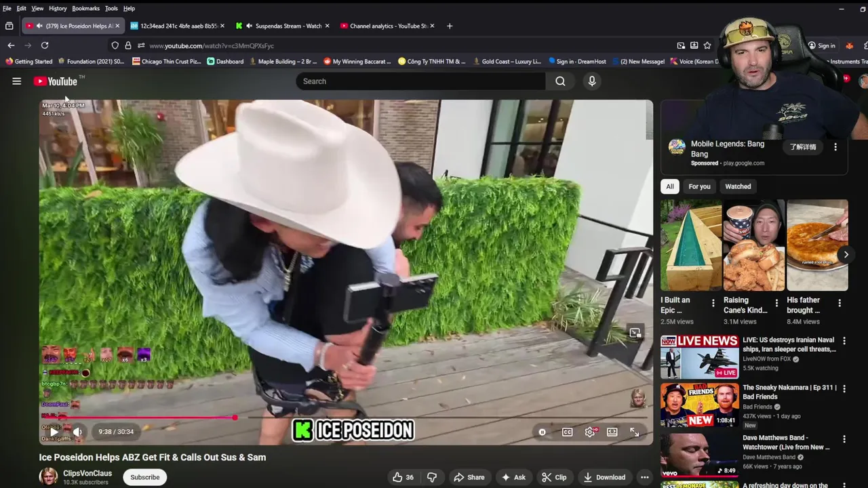Click the 9:38 / 30:34 time display
Image resolution: width=868 pixels, height=488 pixels.
pyautogui.click(x=116, y=432)
